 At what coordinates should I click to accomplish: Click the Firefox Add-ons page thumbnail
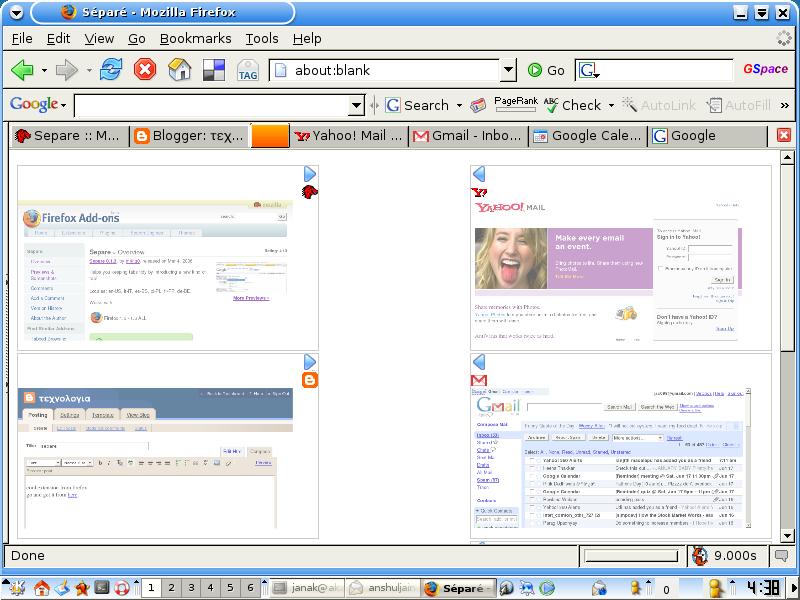tap(156, 270)
